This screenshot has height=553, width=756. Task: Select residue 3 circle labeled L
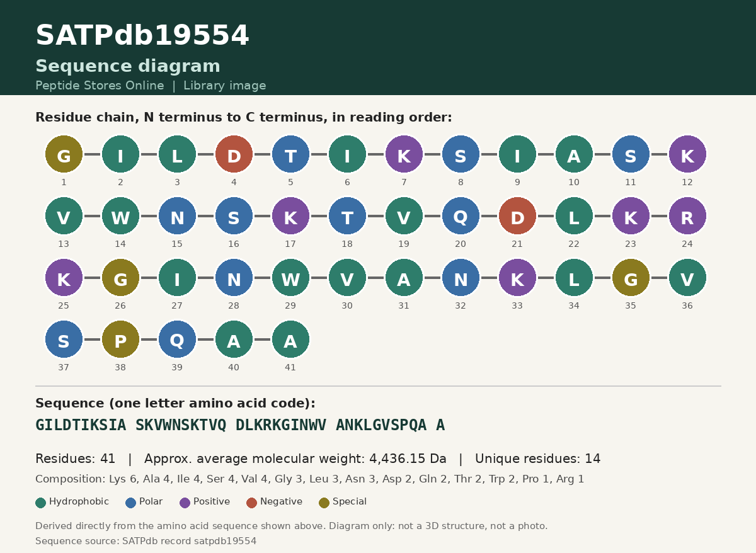click(177, 154)
